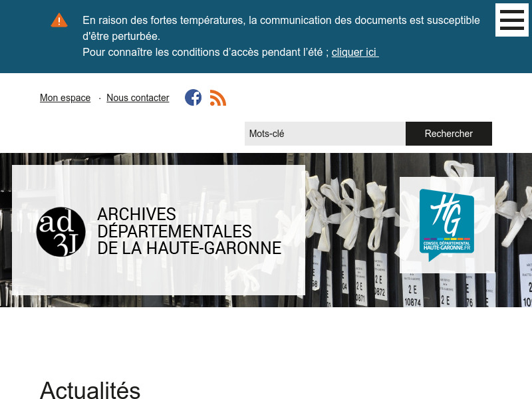Open the hamburger navigation menu
The height and width of the screenshot is (399, 532).
(512, 20)
